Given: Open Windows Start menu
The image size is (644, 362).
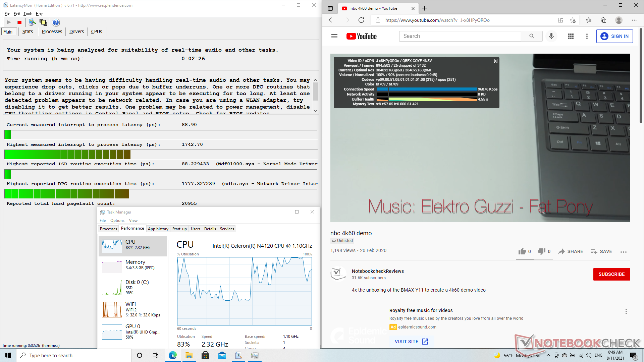Looking at the screenshot, I should [x=8, y=355].
